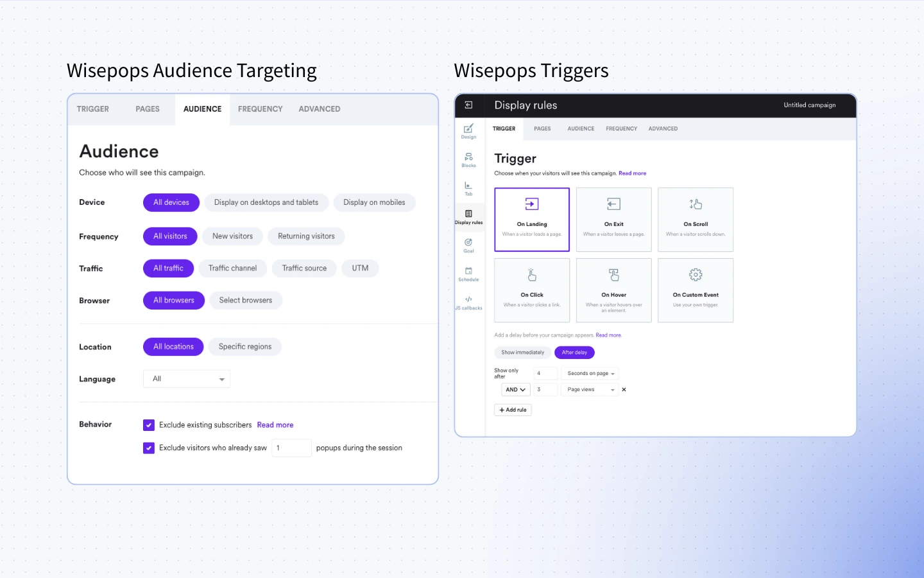
Task: Open the Goal sidebar icon
Action: 468,245
